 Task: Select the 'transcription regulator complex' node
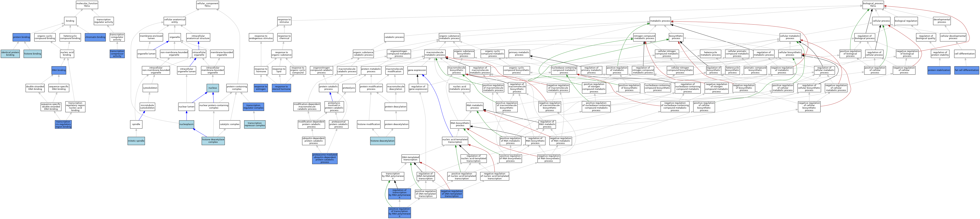coord(253,107)
